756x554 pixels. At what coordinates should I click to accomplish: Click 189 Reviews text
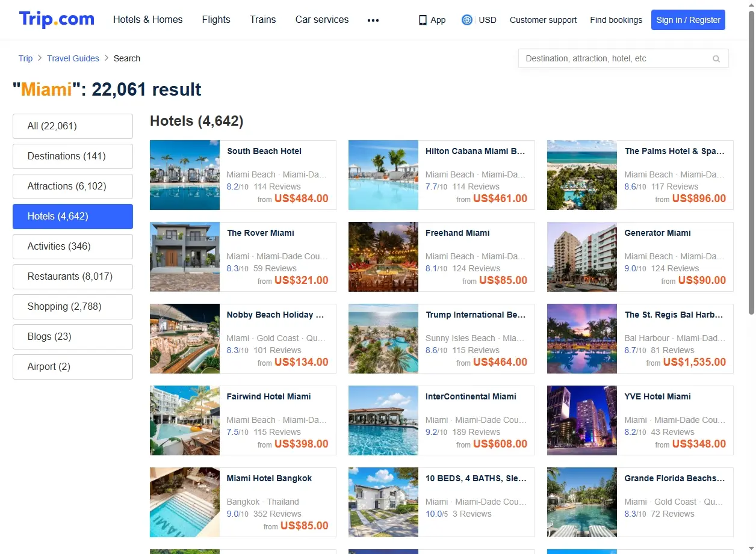point(476,432)
